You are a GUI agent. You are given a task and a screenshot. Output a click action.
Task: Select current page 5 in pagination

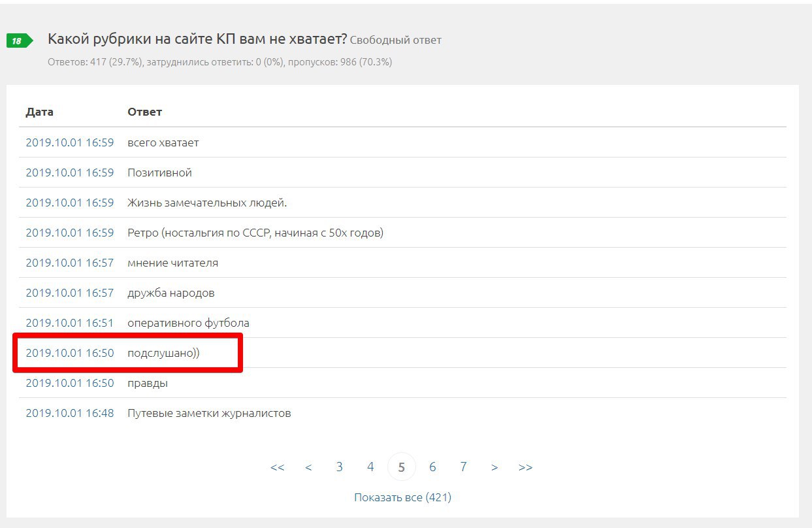click(402, 467)
